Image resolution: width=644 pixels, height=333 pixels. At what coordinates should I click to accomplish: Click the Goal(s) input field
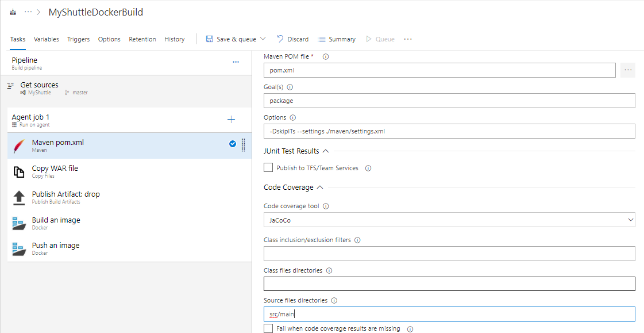pyautogui.click(x=449, y=101)
